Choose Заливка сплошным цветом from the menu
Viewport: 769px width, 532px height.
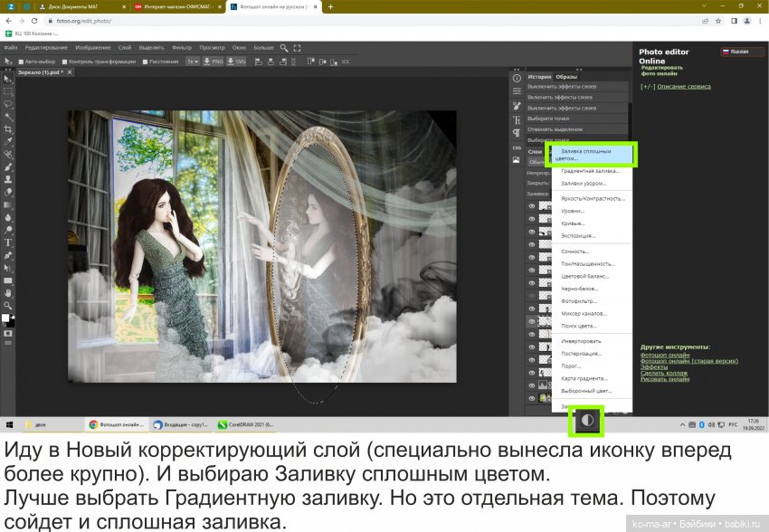(x=593, y=154)
